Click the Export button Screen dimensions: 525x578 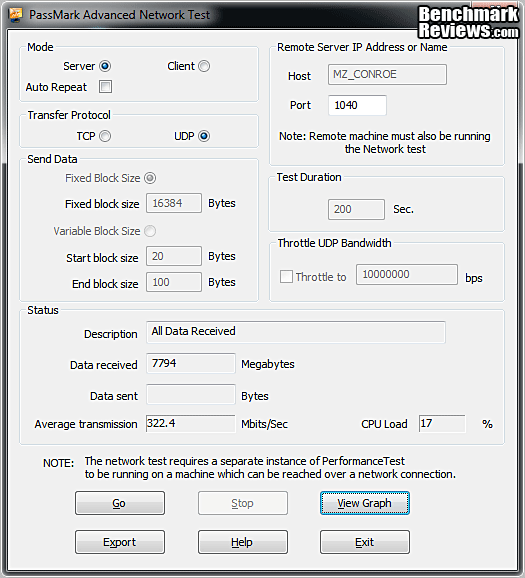[120, 542]
